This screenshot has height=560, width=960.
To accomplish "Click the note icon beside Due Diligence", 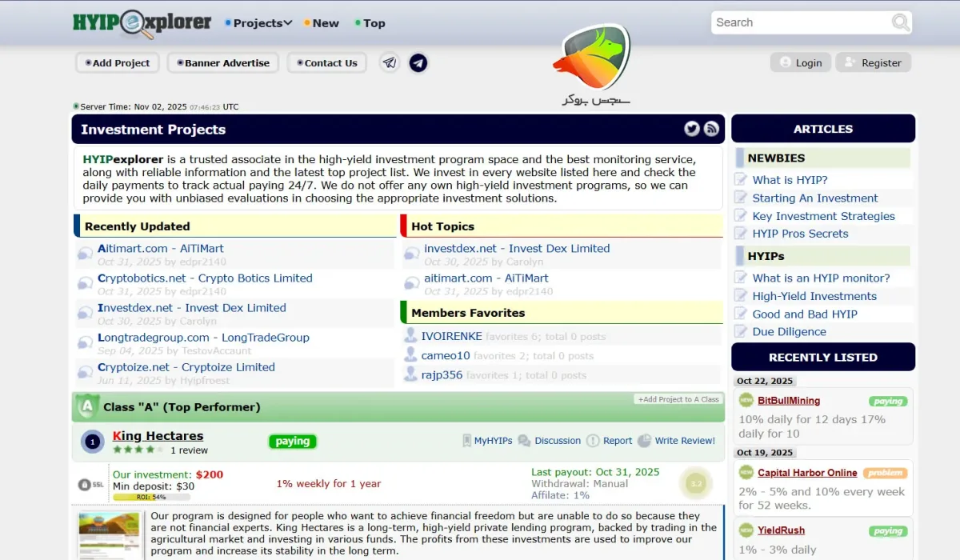I will click(741, 331).
